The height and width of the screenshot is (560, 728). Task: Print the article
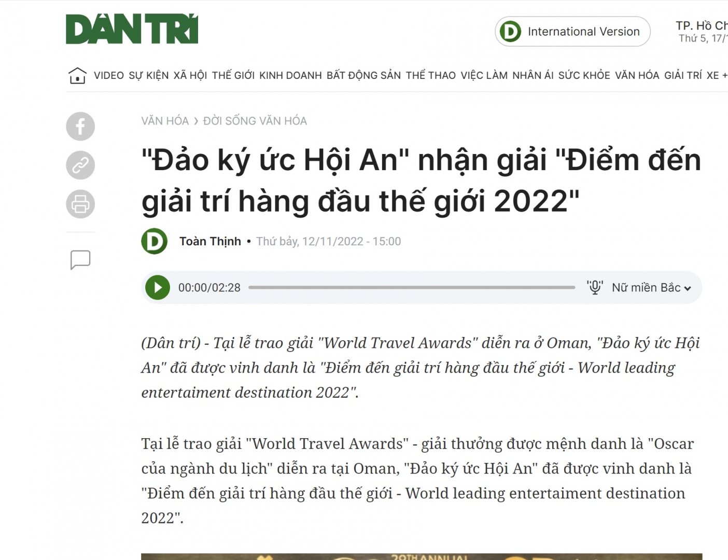[x=80, y=204]
